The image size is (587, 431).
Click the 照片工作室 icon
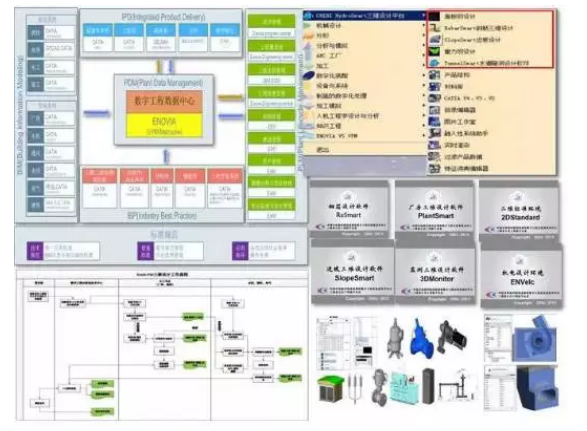(x=434, y=122)
